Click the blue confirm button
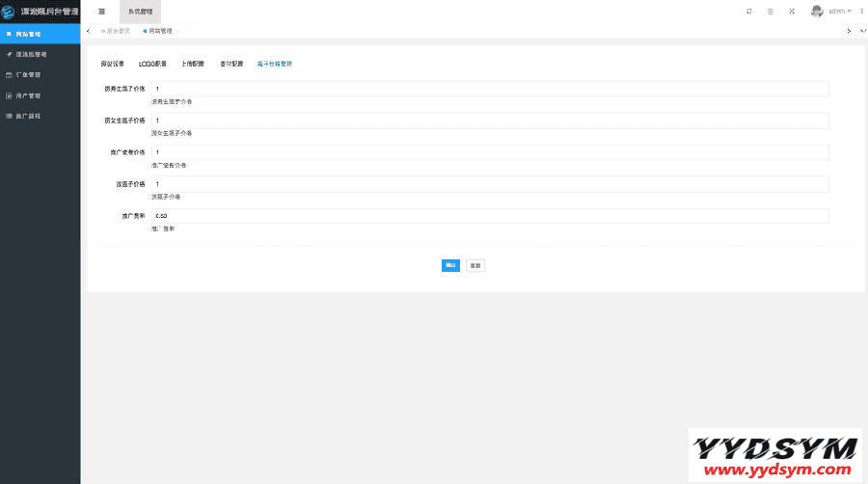This screenshot has width=868, height=484. pyautogui.click(x=450, y=265)
